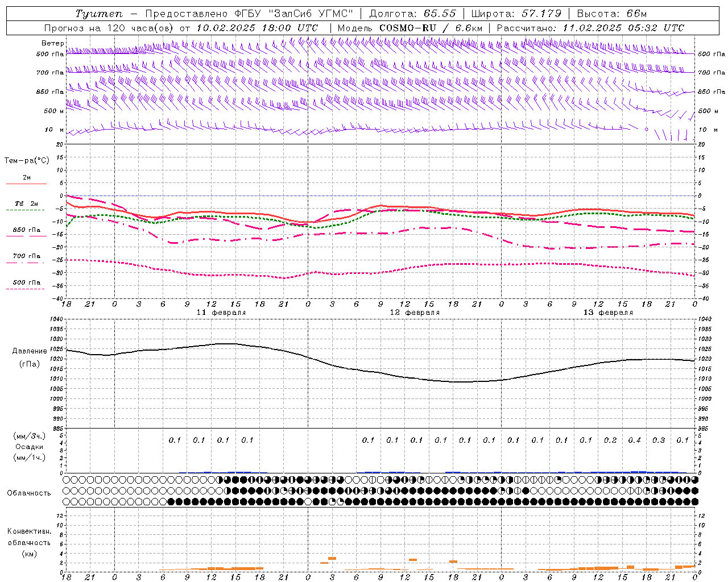The height and width of the screenshot is (582, 728).
Task: Select the (мм/3ч.) precipitation unit label
Action: coord(30,436)
